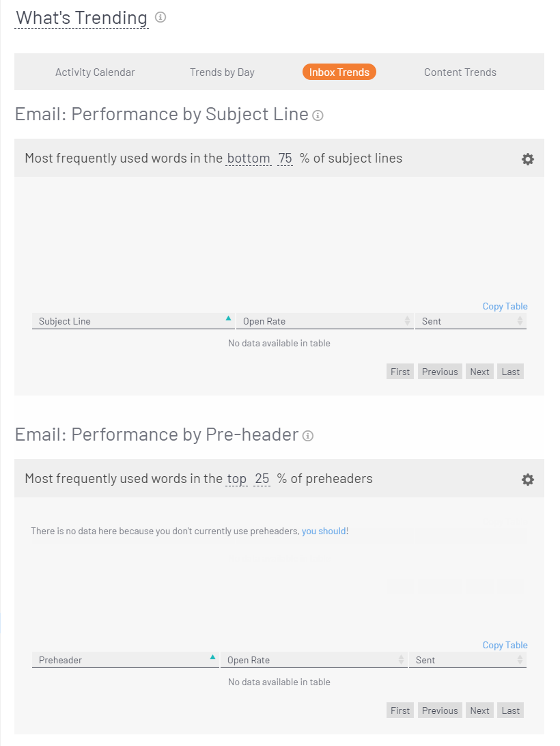Switch to the Activity Calendar tab
This screenshot has height=746, width=560.
(95, 72)
